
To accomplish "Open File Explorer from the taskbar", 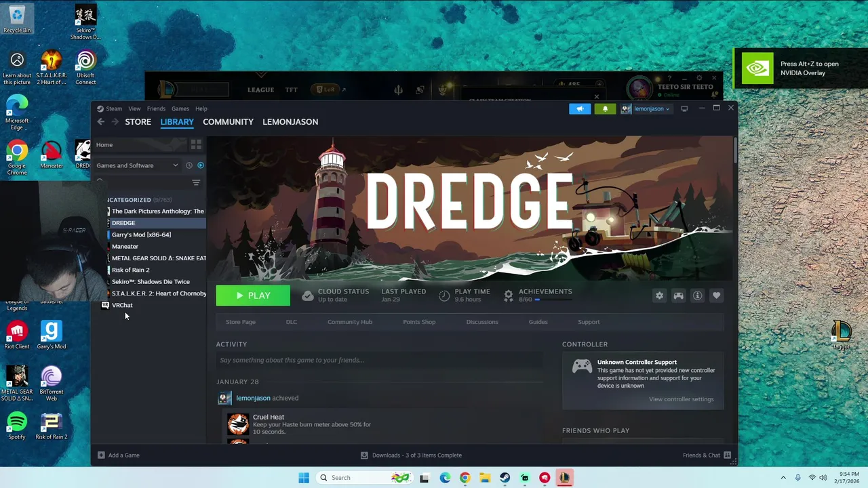I will 484,478.
